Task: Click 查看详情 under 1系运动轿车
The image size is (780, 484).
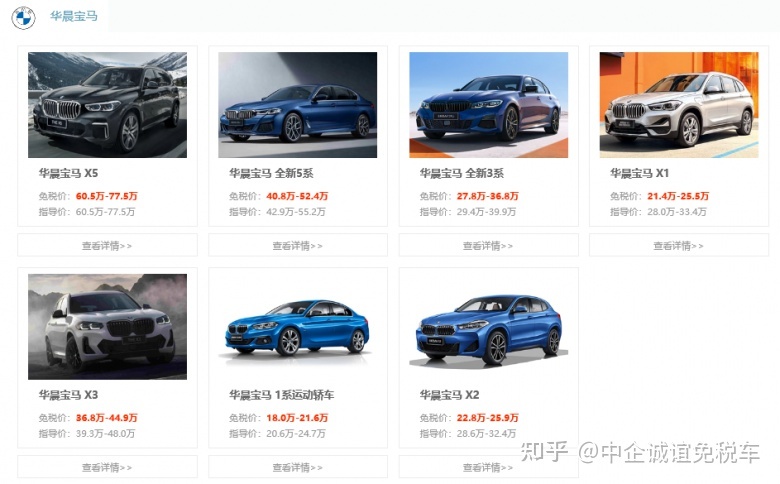Action: pyautogui.click(x=297, y=467)
